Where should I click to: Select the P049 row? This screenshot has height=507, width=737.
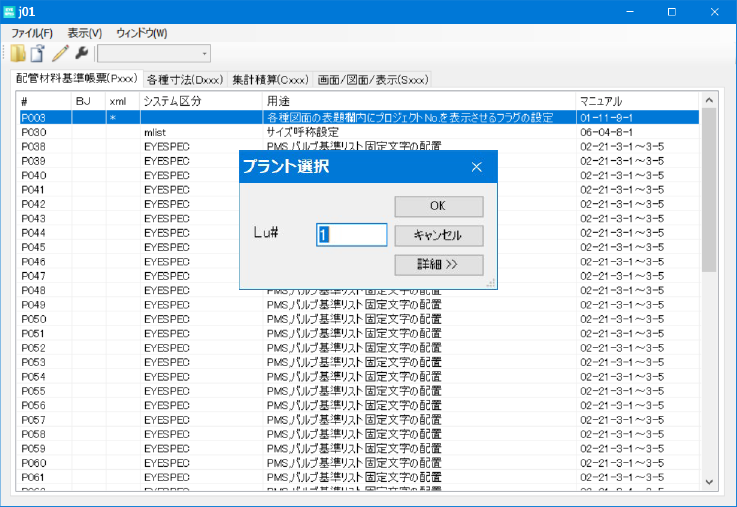[359, 304]
